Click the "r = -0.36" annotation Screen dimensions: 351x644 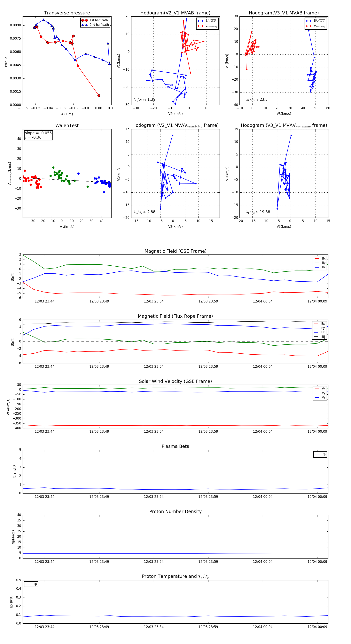pyautogui.click(x=33, y=137)
